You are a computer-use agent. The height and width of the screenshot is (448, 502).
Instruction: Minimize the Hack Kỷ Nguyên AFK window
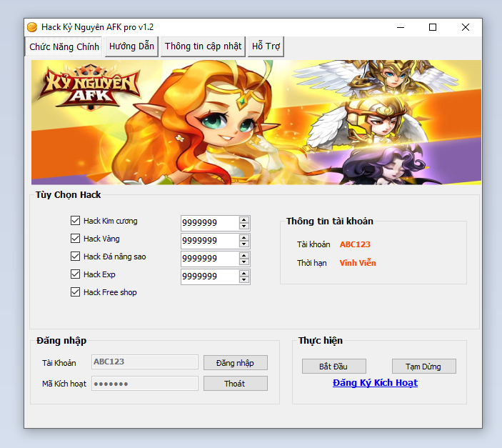[x=400, y=27]
